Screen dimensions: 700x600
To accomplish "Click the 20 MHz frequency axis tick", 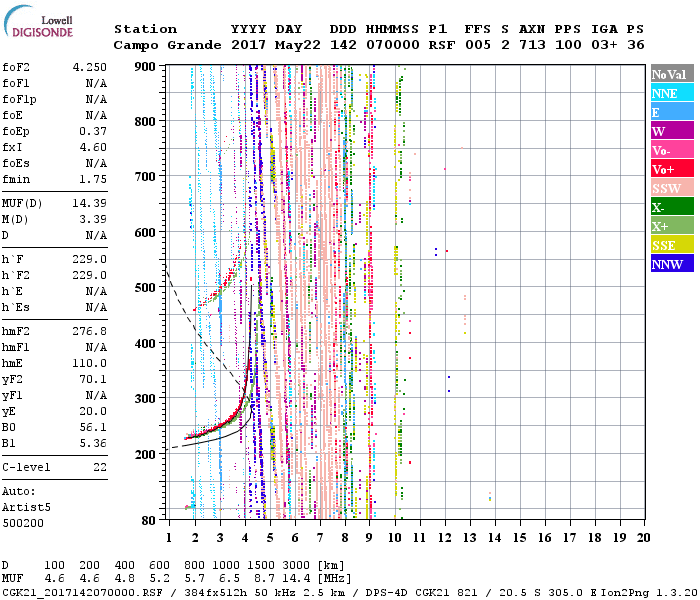I will point(645,538).
